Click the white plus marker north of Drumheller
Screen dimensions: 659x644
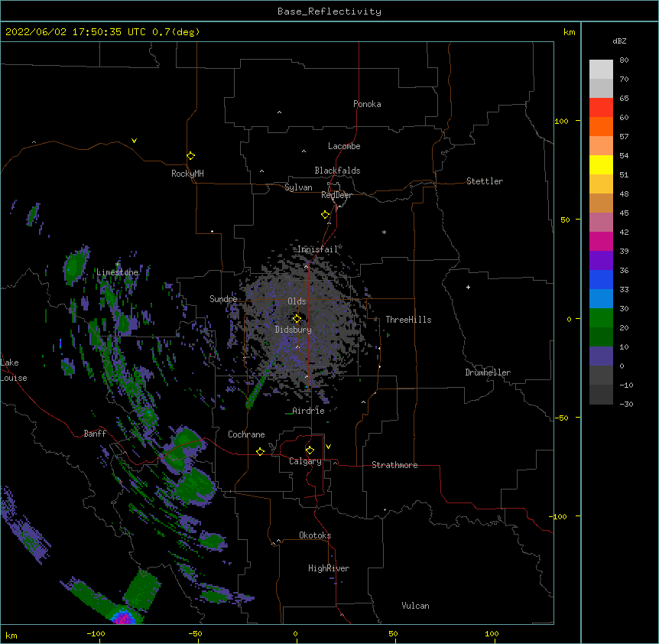tap(468, 287)
